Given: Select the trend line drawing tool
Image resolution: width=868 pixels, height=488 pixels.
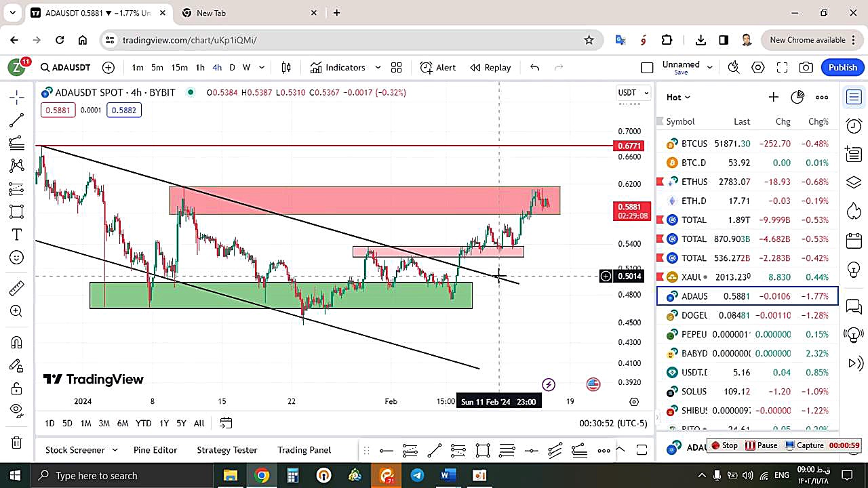Looking at the screenshot, I should pos(17,120).
